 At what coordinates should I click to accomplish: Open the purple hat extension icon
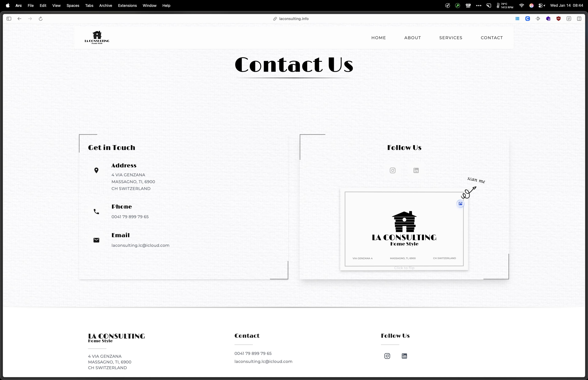548,19
